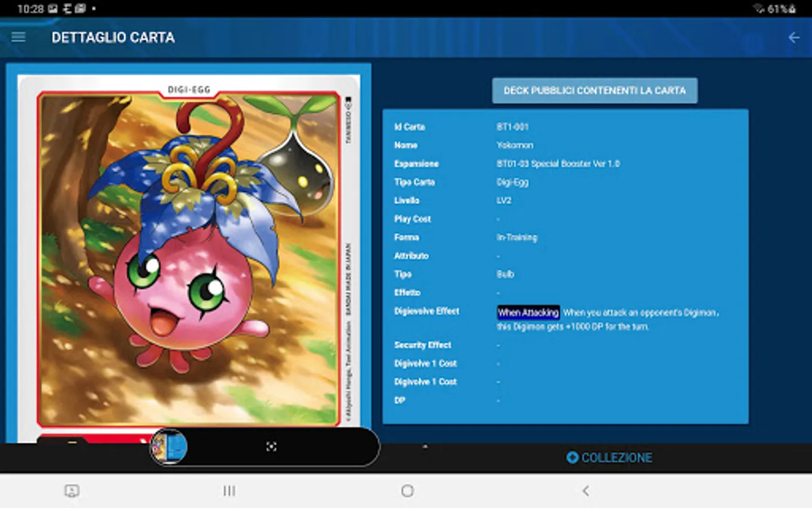The width and height of the screenshot is (812, 508).
Task: Select card type value Digi-Egg
Action: pyautogui.click(x=512, y=182)
